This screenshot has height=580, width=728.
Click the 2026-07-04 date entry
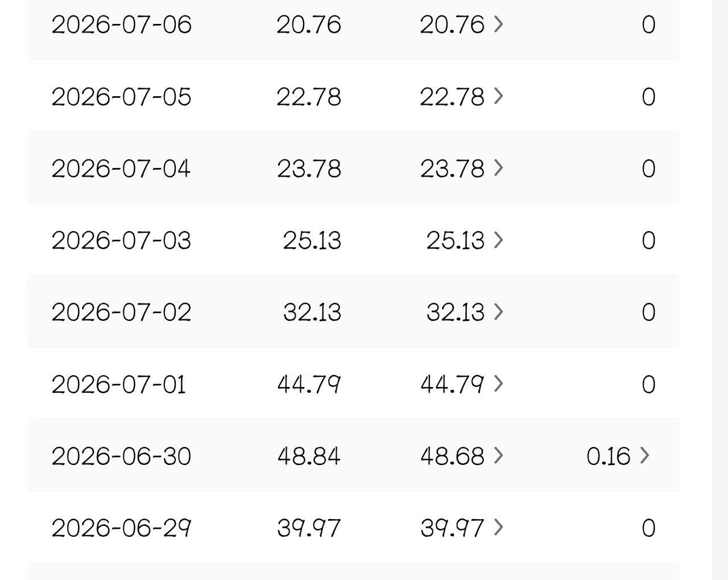click(121, 168)
